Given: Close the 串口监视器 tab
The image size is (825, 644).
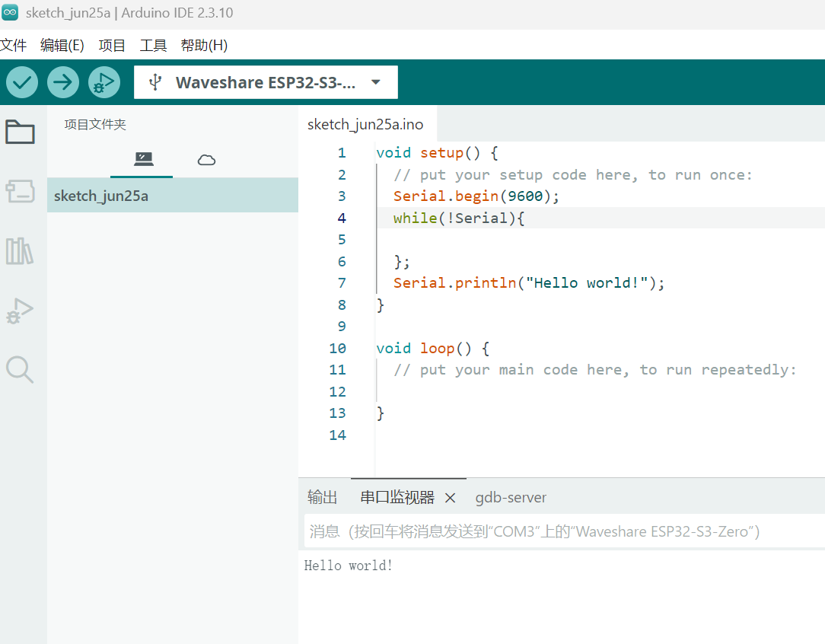Looking at the screenshot, I should coord(450,498).
